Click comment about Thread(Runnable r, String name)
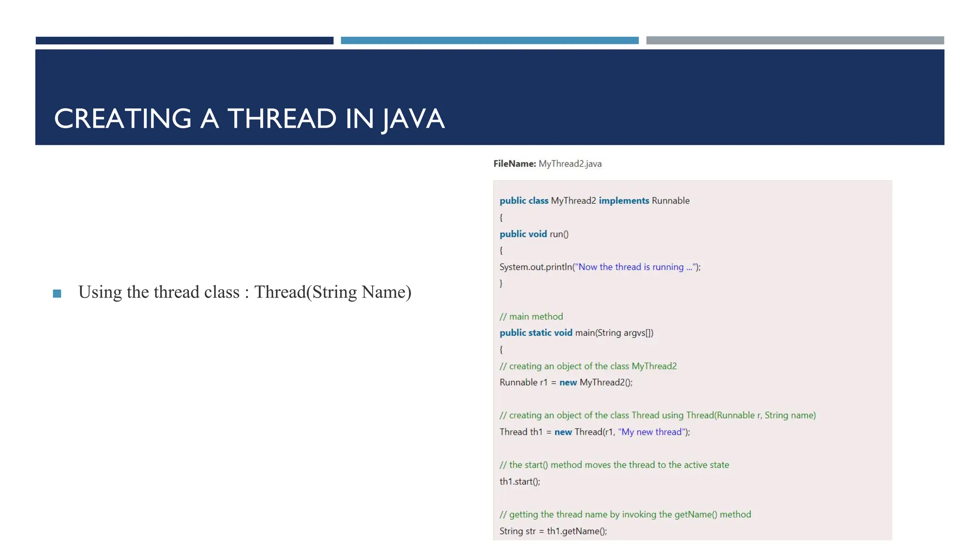Screen dimensions: 980x551 coord(657,416)
